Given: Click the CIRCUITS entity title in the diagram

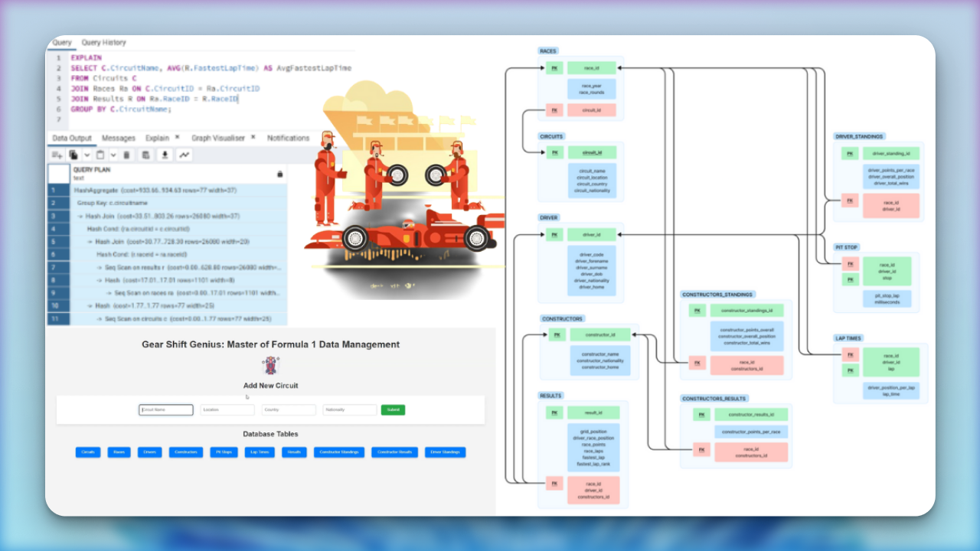Looking at the screenshot, I should [551, 137].
